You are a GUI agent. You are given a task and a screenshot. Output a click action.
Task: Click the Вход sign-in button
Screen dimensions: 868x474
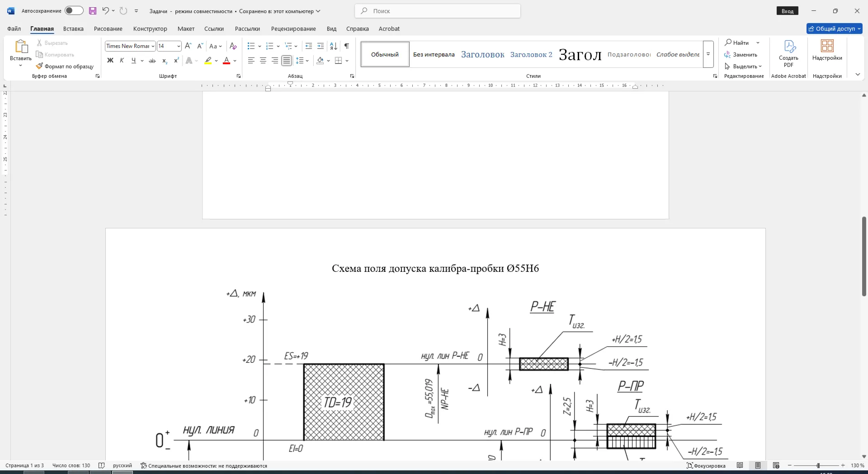788,11
